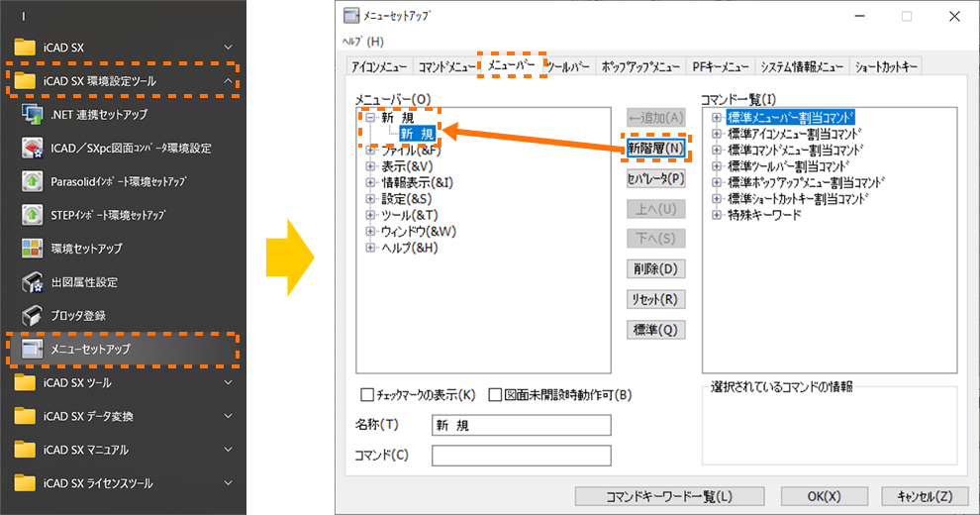This screenshot has height=515, width=980.
Task: Switch to PFキーメニュー tab
Action: (721, 67)
